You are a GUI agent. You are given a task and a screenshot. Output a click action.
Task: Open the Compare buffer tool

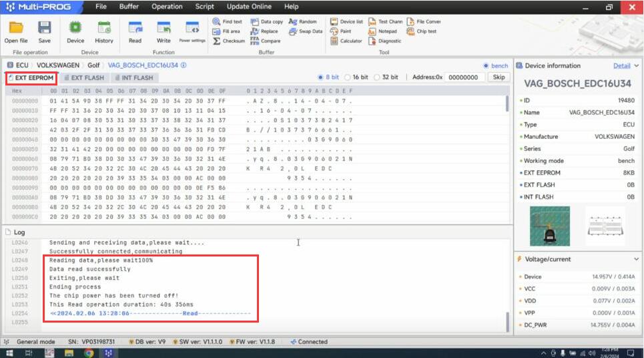pyautogui.click(x=266, y=41)
